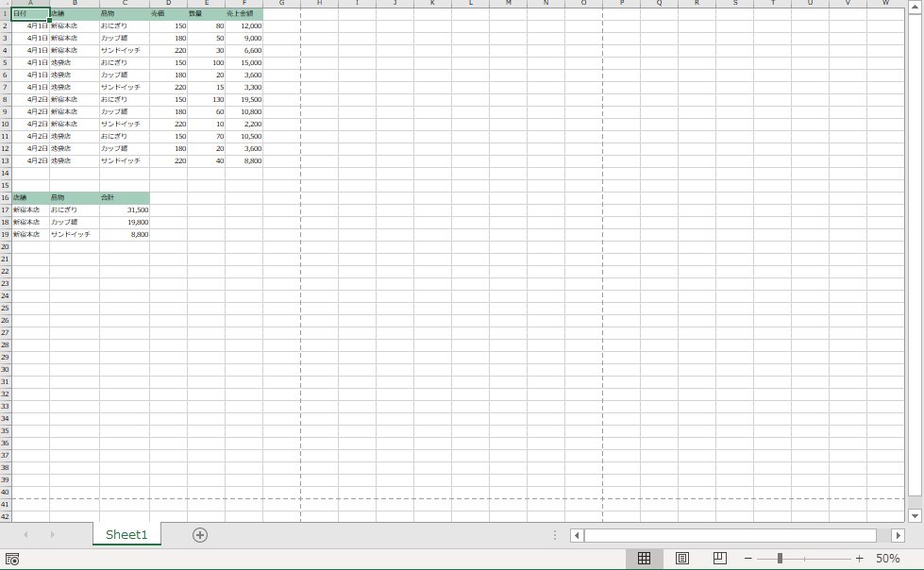Click the horizontal scrollbar right arrow
Viewport: 924px width, 570px height.
pos(895,535)
